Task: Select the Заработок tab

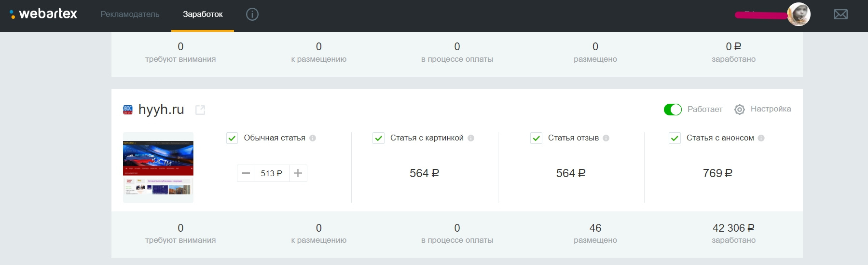Action: (203, 14)
